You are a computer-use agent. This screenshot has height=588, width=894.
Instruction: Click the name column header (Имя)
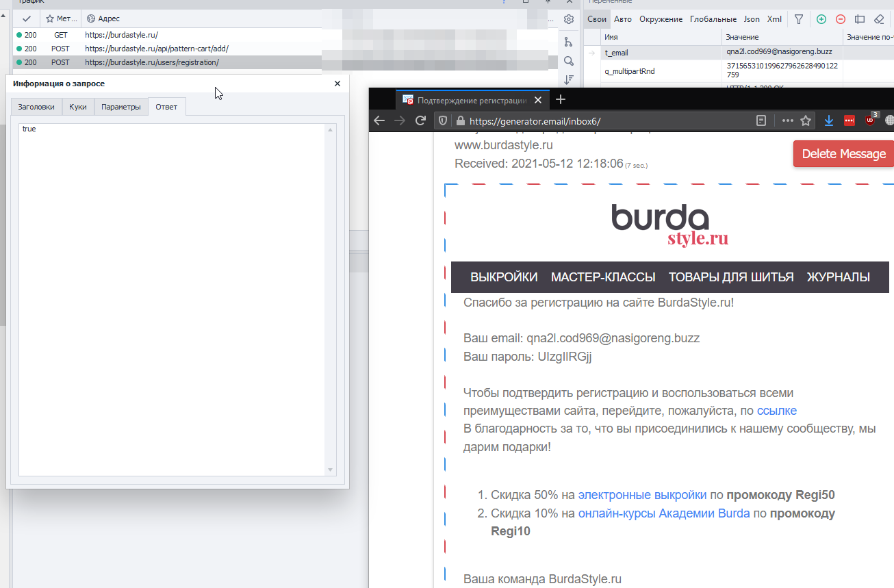(661, 37)
